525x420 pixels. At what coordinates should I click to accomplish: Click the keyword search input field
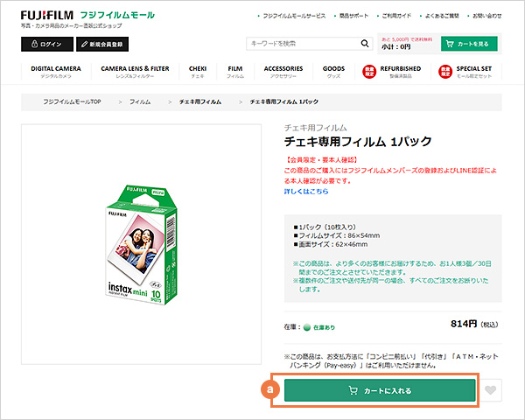[x=302, y=44]
